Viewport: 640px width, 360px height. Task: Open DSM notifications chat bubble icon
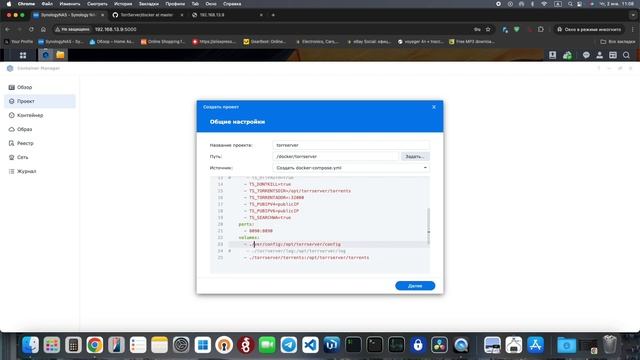[586, 55]
